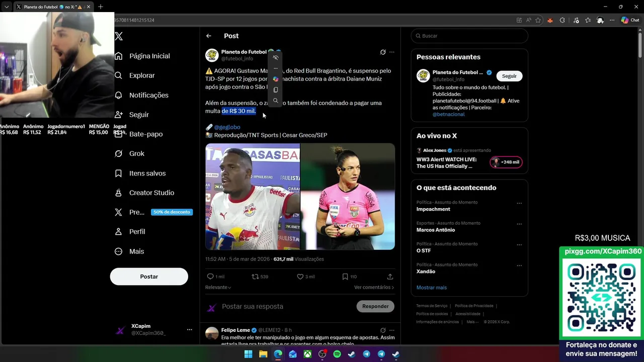Open new browser tab with plus
The width and height of the screenshot is (644, 362).
click(100, 7)
